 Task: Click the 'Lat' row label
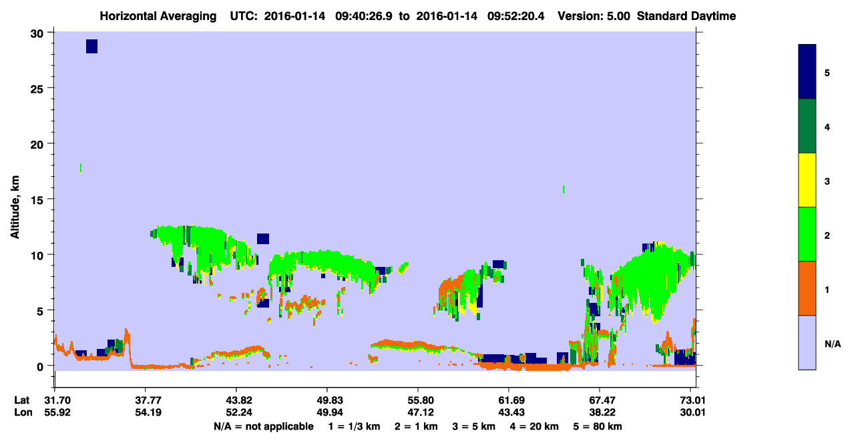click(21, 400)
